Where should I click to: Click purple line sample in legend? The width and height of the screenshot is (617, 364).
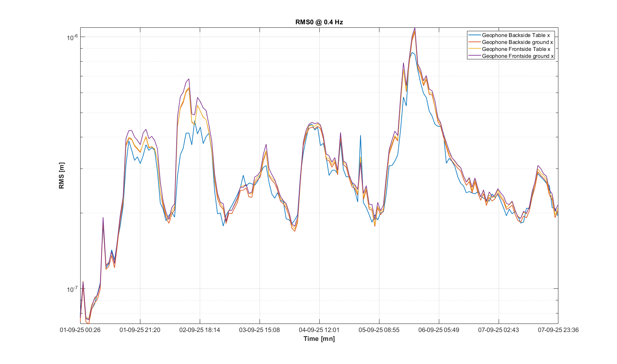click(474, 56)
